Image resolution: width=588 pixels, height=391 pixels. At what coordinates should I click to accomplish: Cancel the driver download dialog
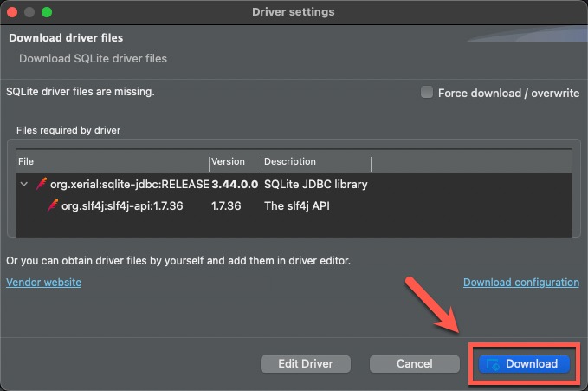415,363
